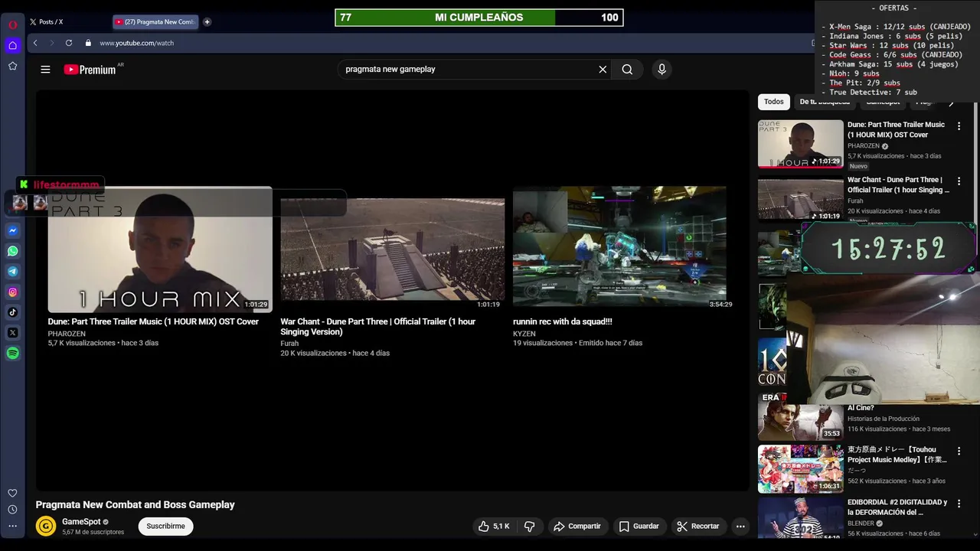Start voice search with the microphone
Image resolution: width=980 pixels, height=551 pixels.
tap(662, 70)
